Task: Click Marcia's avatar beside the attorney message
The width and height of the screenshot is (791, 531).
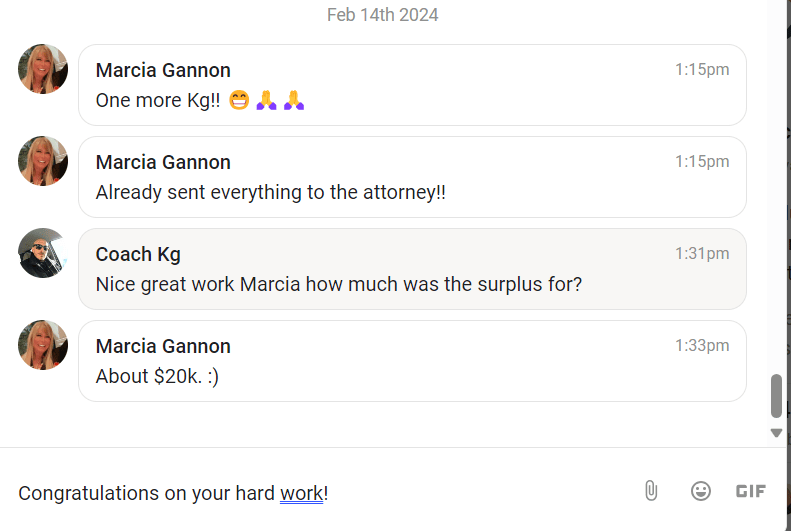Action: [43, 162]
